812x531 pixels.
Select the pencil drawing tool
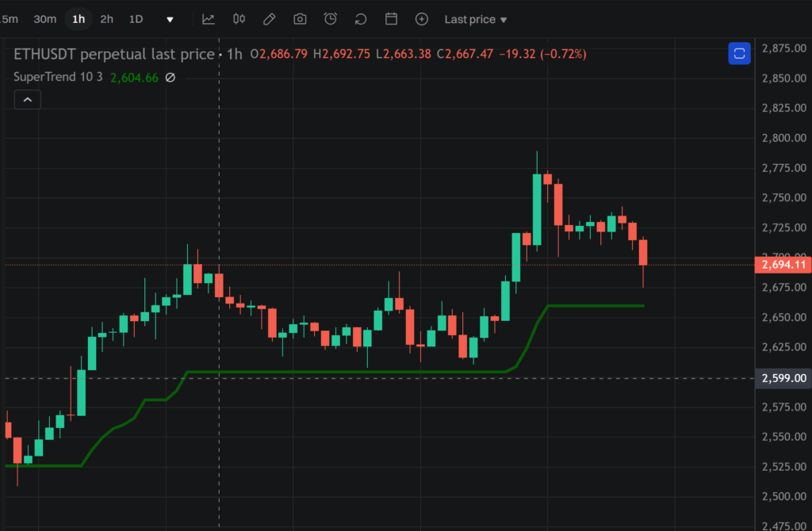pos(270,19)
